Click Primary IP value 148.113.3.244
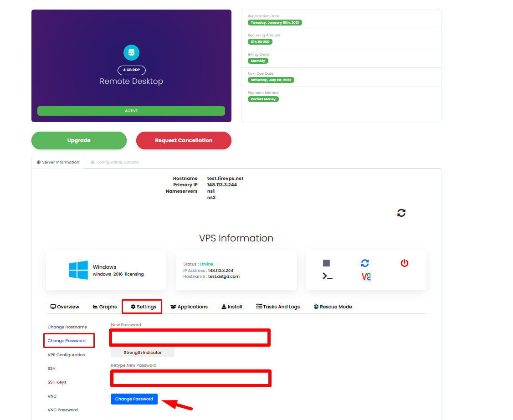 tap(222, 185)
